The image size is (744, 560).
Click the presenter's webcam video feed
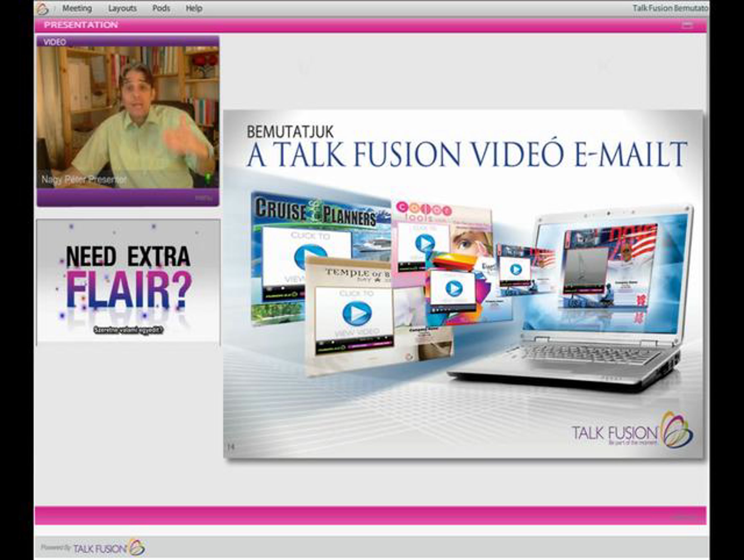[x=128, y=117]
